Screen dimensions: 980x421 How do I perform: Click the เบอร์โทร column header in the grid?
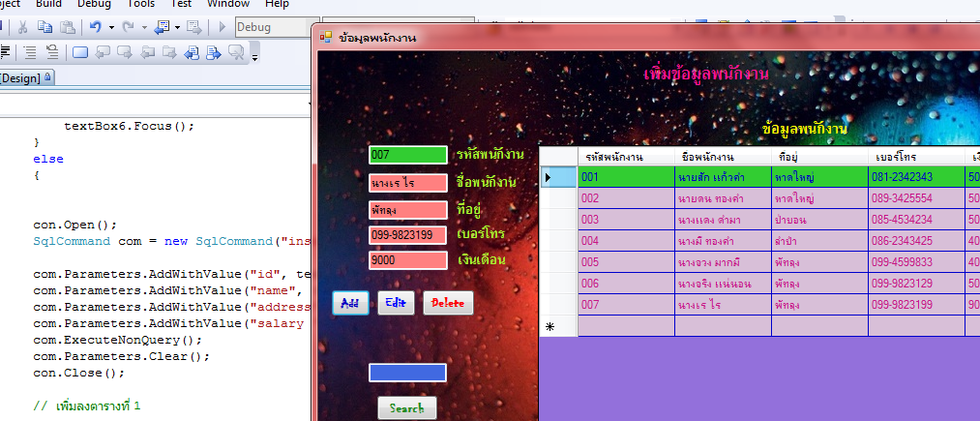917,157
